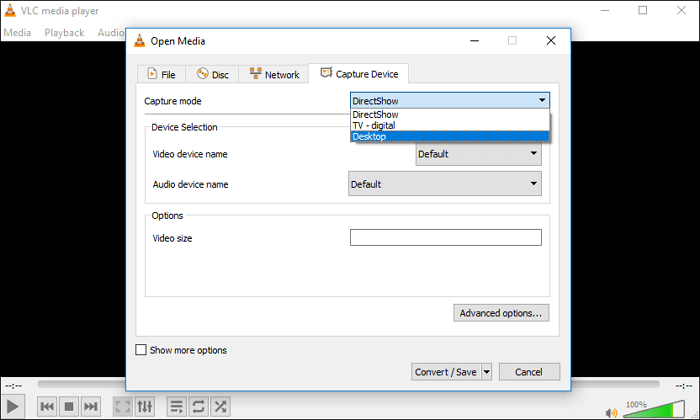
Task: Click the Cancel button
Action: [x=529, y=372]
